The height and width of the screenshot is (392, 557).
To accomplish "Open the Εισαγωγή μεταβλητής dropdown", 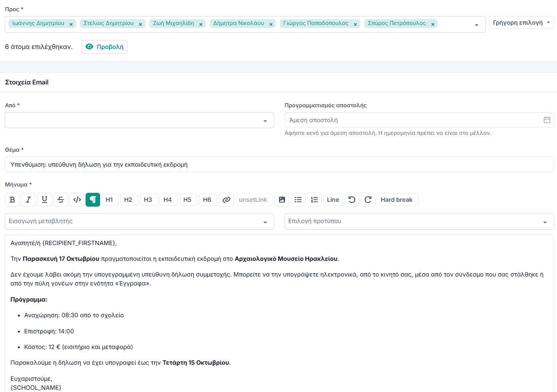I will [139, 222].
